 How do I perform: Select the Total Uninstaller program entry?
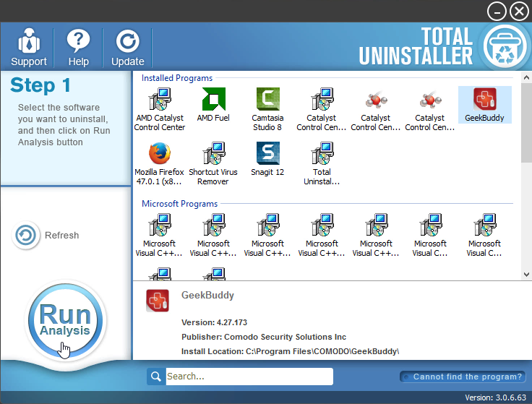point(322,163)
